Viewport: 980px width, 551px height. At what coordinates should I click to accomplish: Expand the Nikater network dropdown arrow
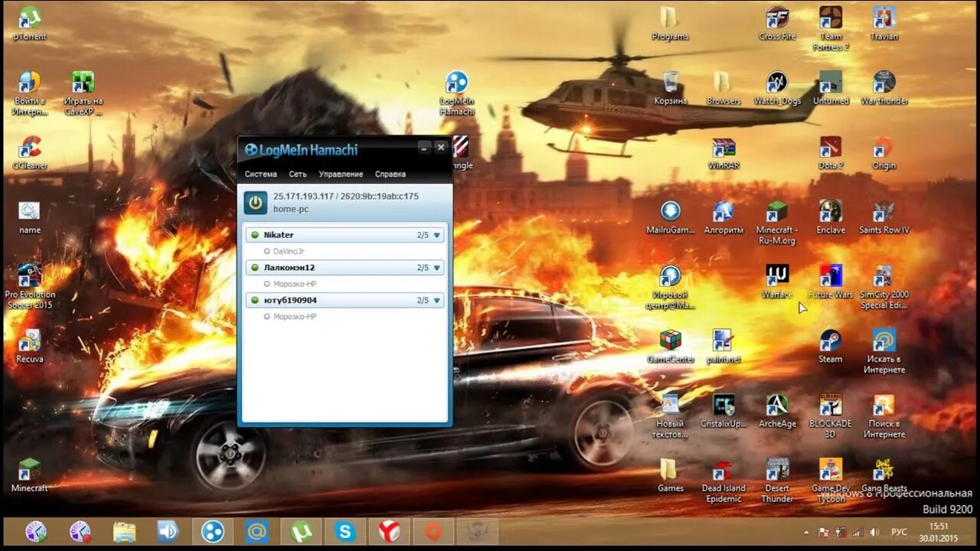pos(437,235)
